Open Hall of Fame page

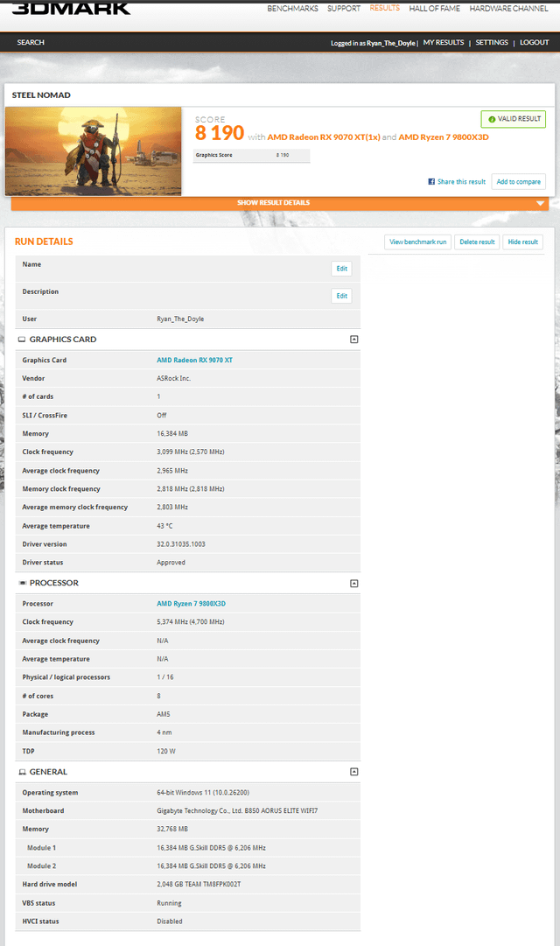pyautogui.click(x=435, y=9)
